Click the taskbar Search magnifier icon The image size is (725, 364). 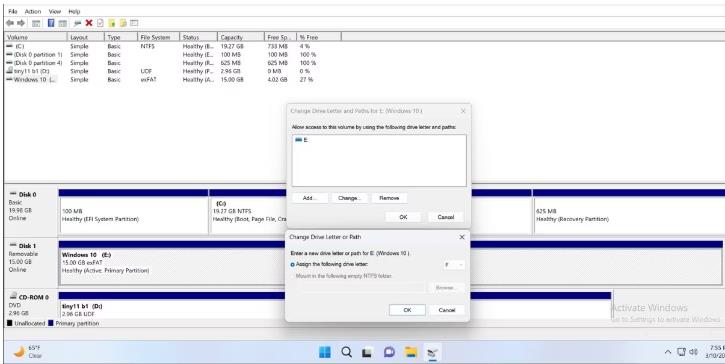(x=346, y=352)
